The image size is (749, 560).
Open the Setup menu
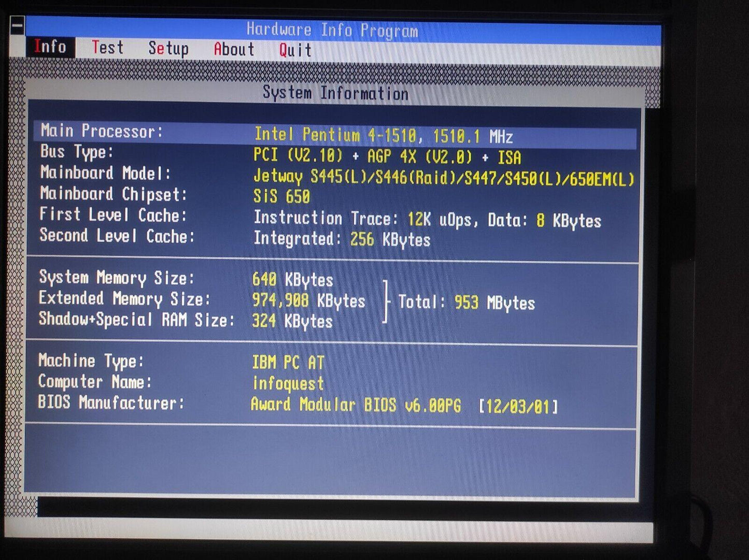point(168,49)
